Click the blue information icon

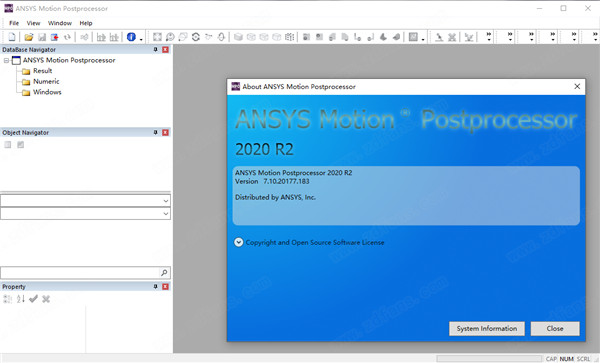(x=131, y=37)
